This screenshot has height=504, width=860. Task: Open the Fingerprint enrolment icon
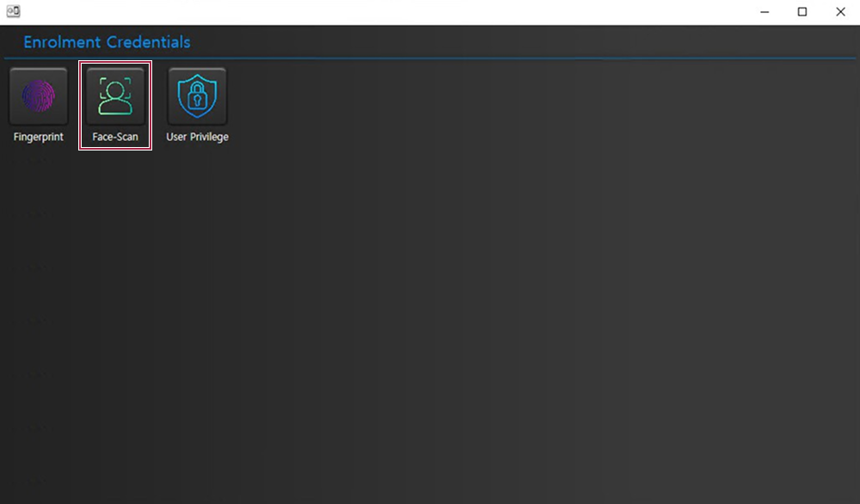(x=38, y=96)
